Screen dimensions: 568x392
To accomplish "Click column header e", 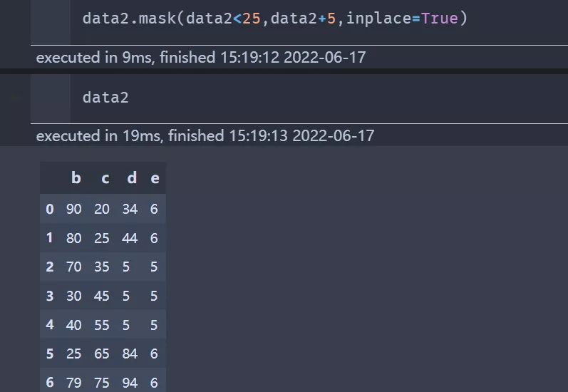I will point(155,178).
